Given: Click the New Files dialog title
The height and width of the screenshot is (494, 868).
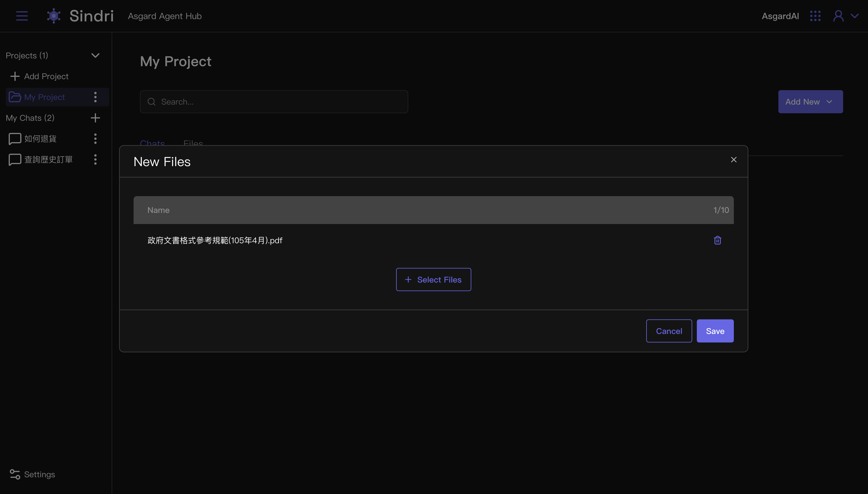Looking at the screenshot, I should click(x=162, y=161).
